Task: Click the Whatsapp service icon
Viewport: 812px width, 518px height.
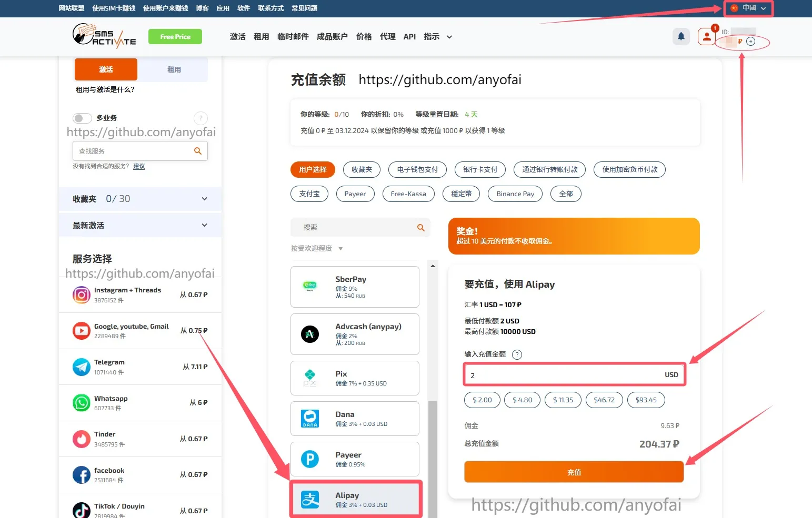Action: [82, 403]
